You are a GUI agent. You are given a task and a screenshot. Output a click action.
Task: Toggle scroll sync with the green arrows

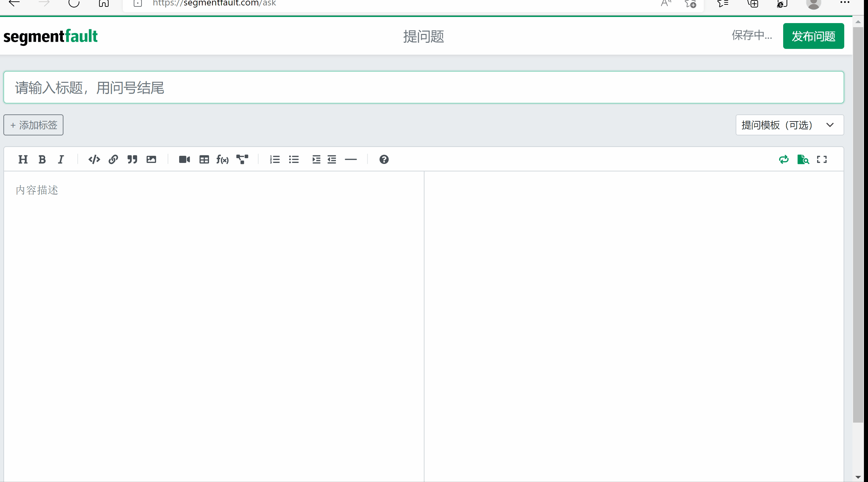pos(784,159)
